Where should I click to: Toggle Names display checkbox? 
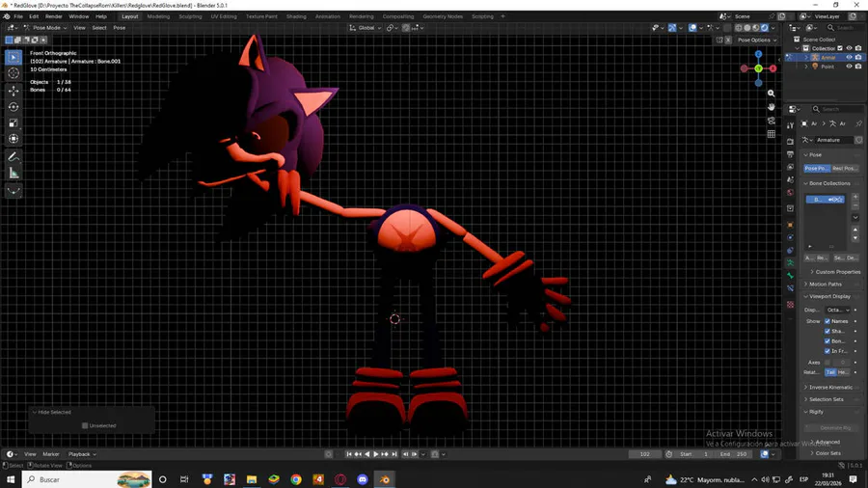click(x=827, y=321)
